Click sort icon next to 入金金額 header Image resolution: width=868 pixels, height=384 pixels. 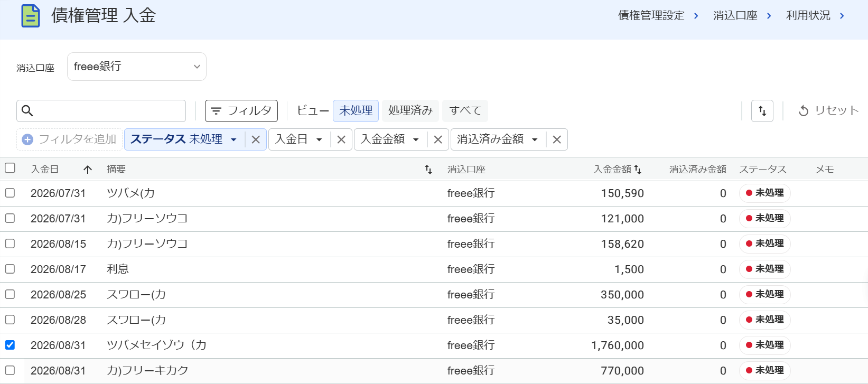pos(638,170)
